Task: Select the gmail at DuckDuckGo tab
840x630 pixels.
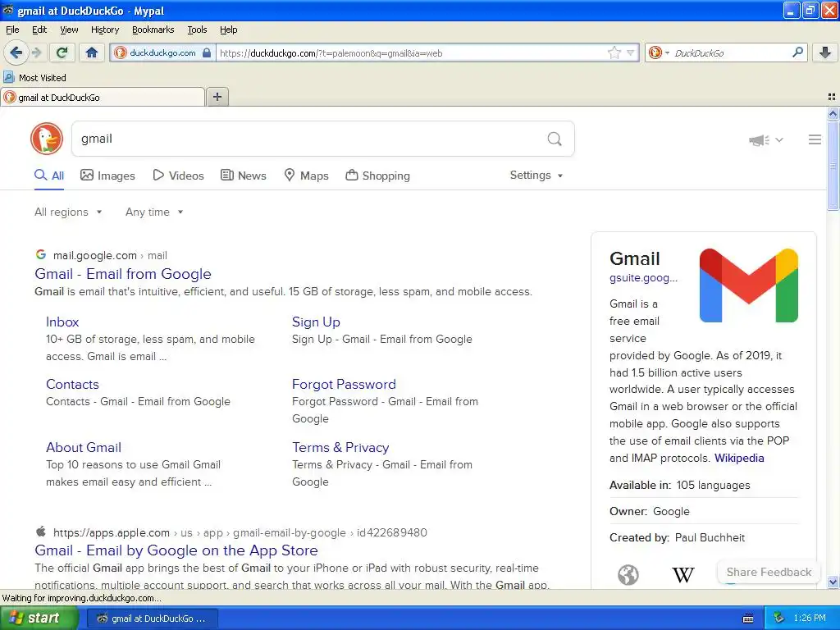Action: (103, 97)
